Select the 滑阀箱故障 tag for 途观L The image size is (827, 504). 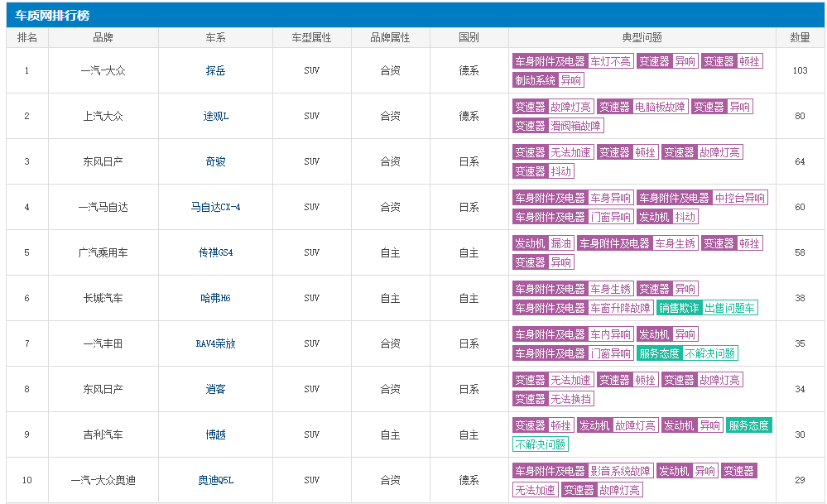575,126
